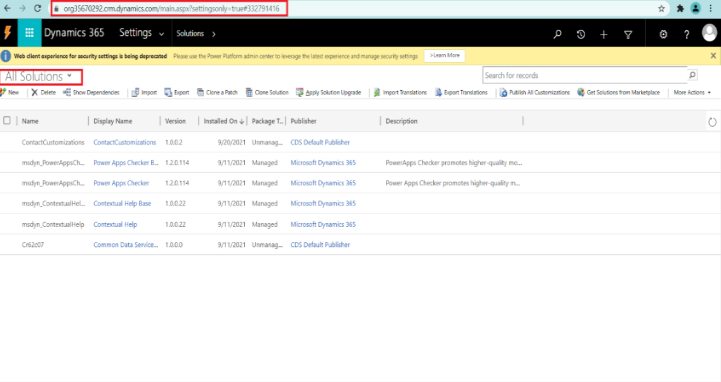Click the Solutions breadcrumb label
Image resolution: width=721 pixels, height=382 pixels.
[190, 34]
